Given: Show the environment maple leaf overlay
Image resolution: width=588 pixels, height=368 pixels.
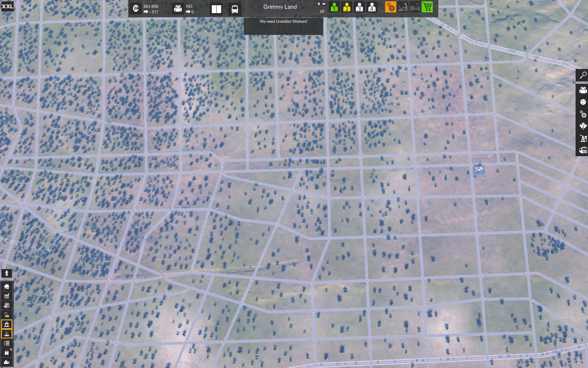Looking at the screenshot, I should click(x=583, y=126).
